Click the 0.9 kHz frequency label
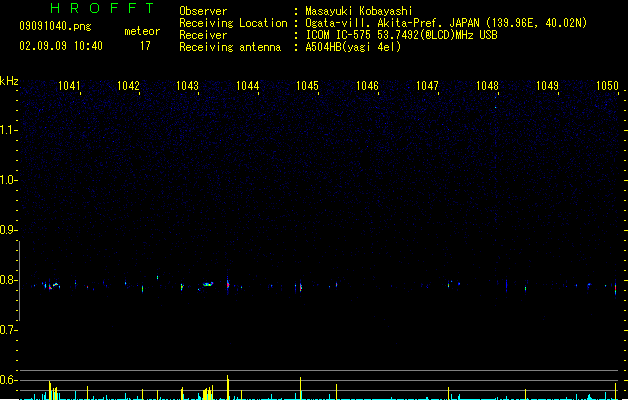Viewport: 629px width, 400px height. (7, 230)
